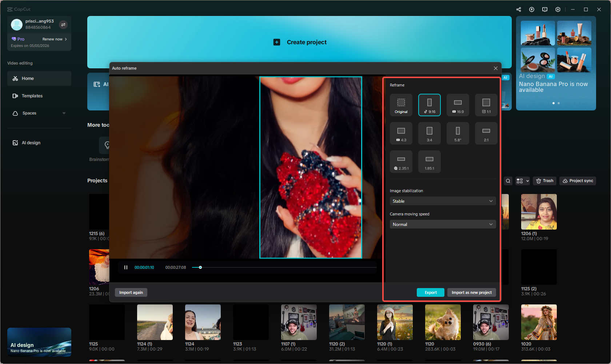Click the Templates icon in sidebar

click(x=15, y=96)
